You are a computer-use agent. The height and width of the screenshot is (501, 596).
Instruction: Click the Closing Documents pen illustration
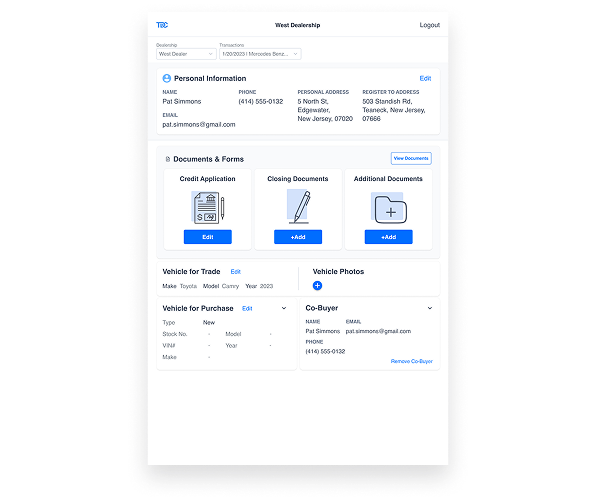pyautogui.click(x=299, y=207)
